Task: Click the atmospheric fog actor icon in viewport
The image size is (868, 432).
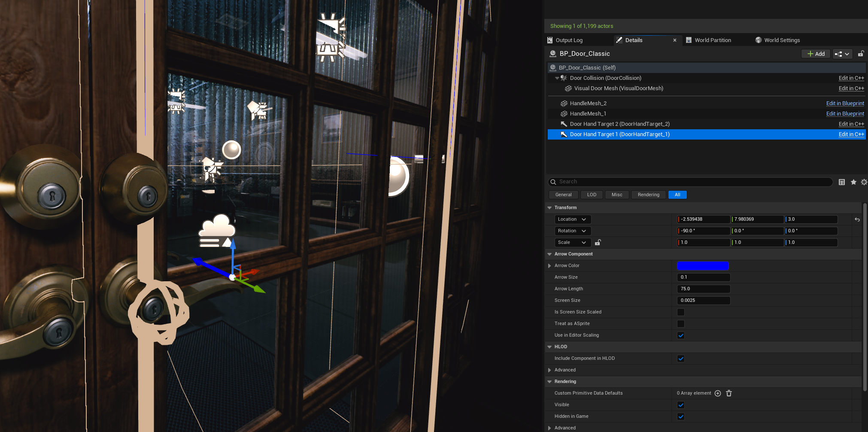Action: click(x=216, y=231)
